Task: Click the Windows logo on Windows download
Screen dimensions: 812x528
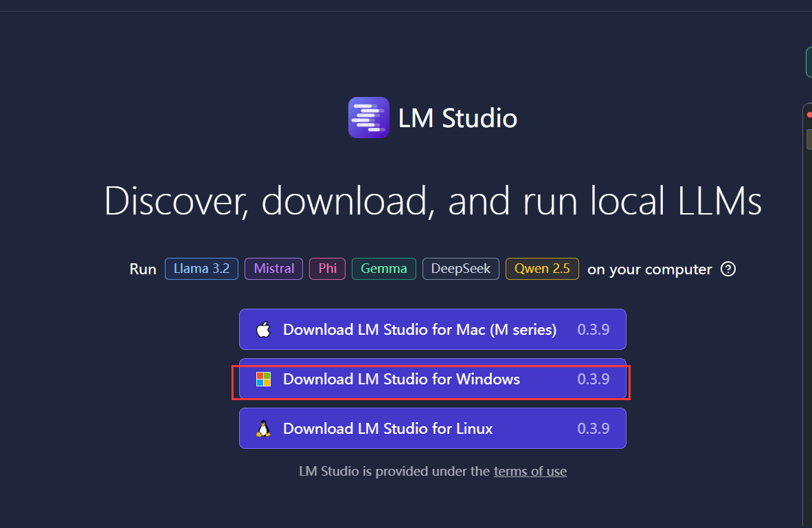Action: [x=264, y=379]
